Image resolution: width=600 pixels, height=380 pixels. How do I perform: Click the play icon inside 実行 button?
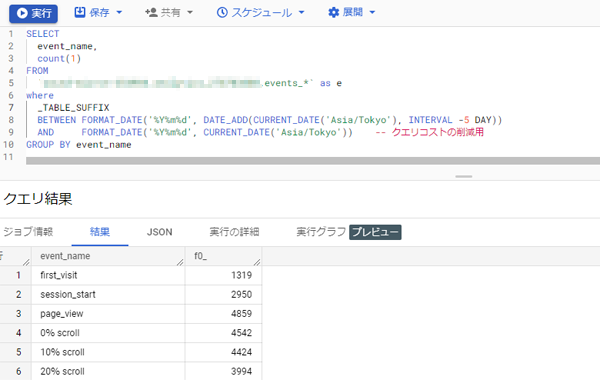(22, 13)
